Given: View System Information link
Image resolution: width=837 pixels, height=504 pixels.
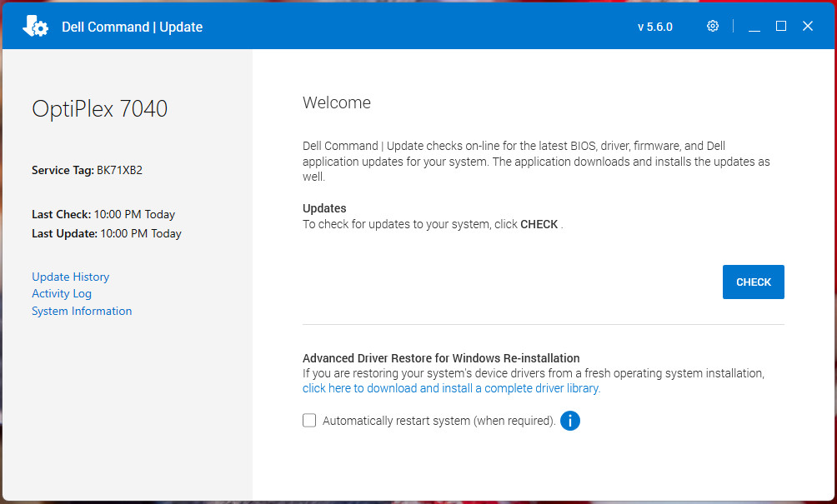Looking at the screenshot, I should click(x=82, y=311).
